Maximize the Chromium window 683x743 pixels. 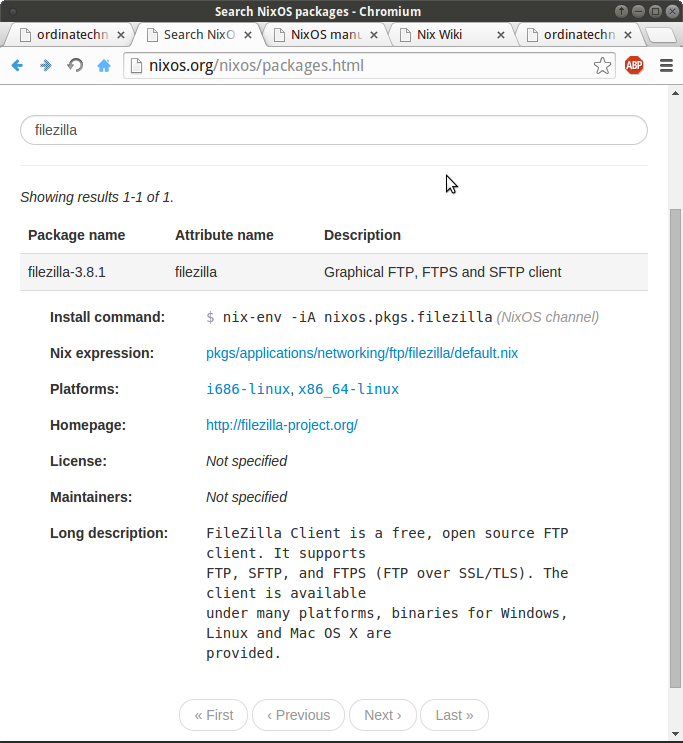pyautogui.click(x=656, y=11)
